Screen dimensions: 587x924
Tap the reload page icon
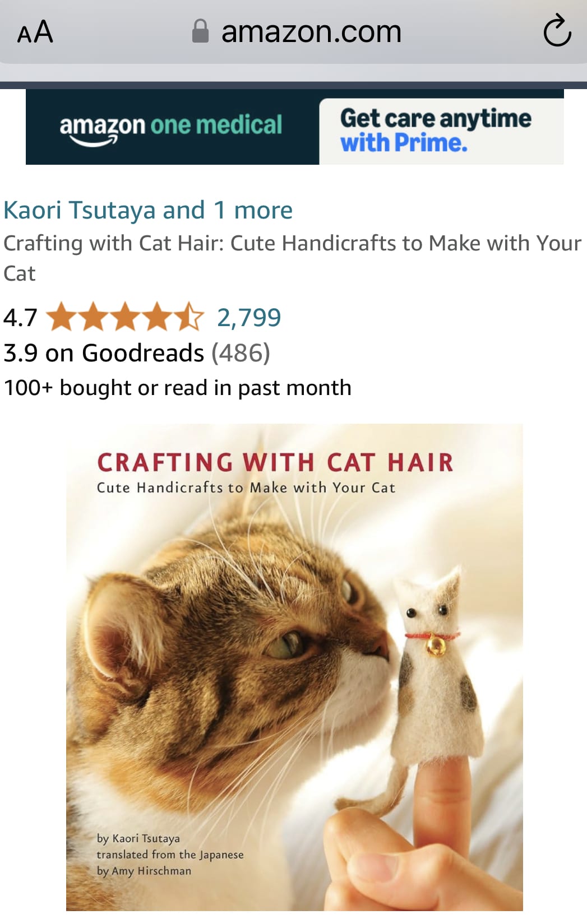[557, 31]
